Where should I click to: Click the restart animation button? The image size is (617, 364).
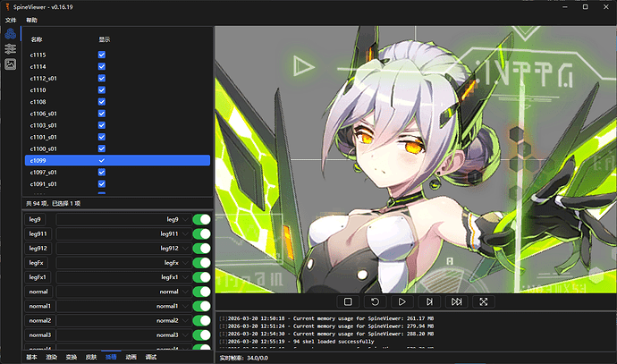[x=375, y=302]
